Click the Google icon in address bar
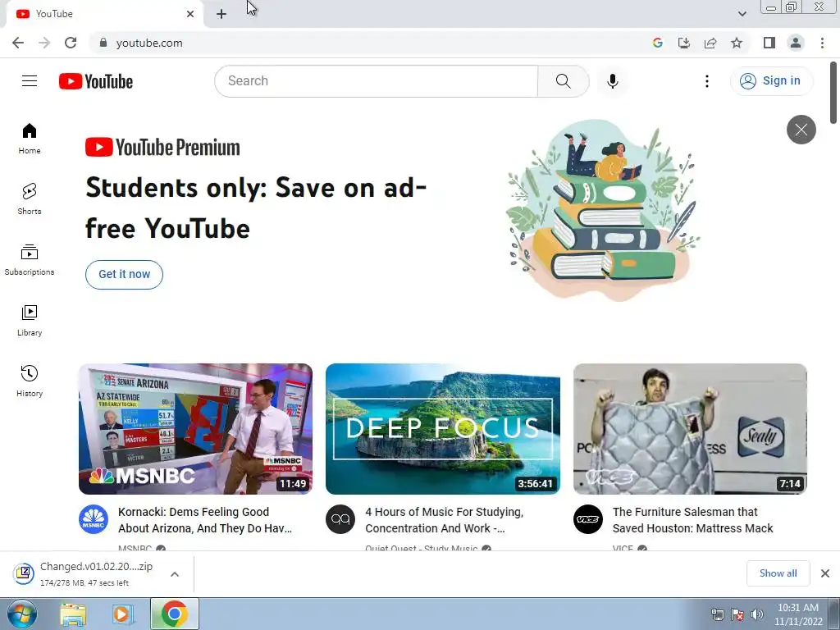The image size is (840, 630). 657,43
